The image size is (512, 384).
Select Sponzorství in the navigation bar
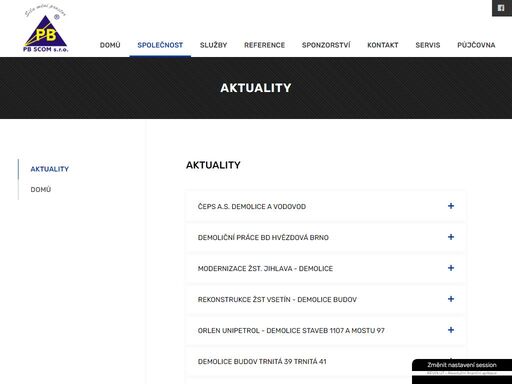point(326,45)
